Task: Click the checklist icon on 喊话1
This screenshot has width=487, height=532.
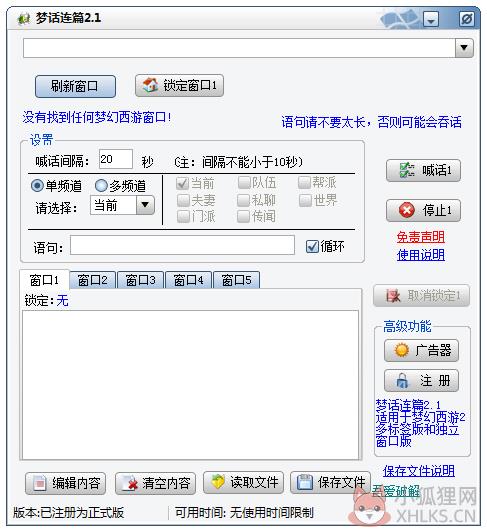Action: click(x=407, y=170)
